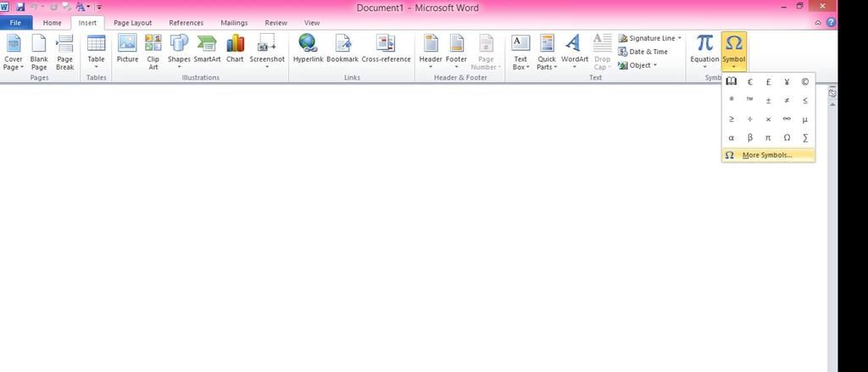The width and height of the screenshot is (868, 372).
Task: Open Word Help question mark icon
Action: [x=831, y=23]
